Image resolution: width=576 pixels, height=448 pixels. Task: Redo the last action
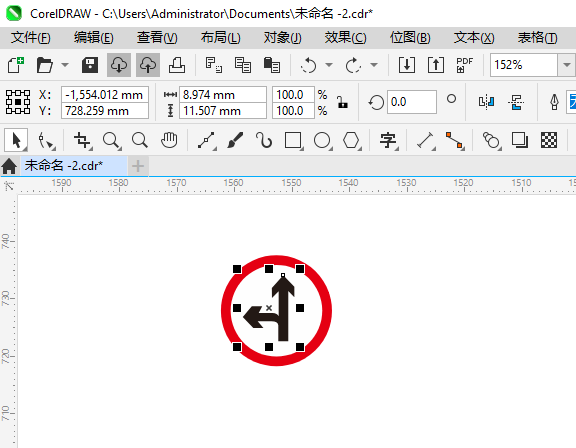(x=353, y=65)
